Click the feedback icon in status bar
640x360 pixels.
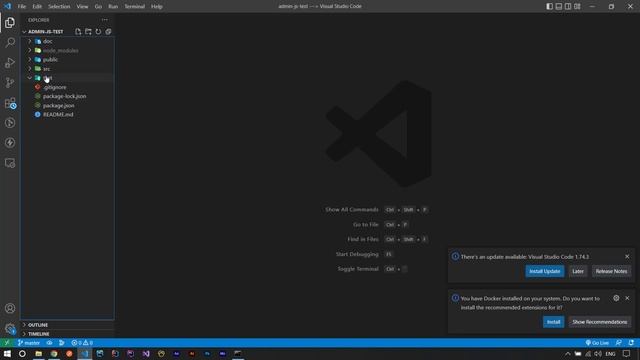click(x=619, y=343)
